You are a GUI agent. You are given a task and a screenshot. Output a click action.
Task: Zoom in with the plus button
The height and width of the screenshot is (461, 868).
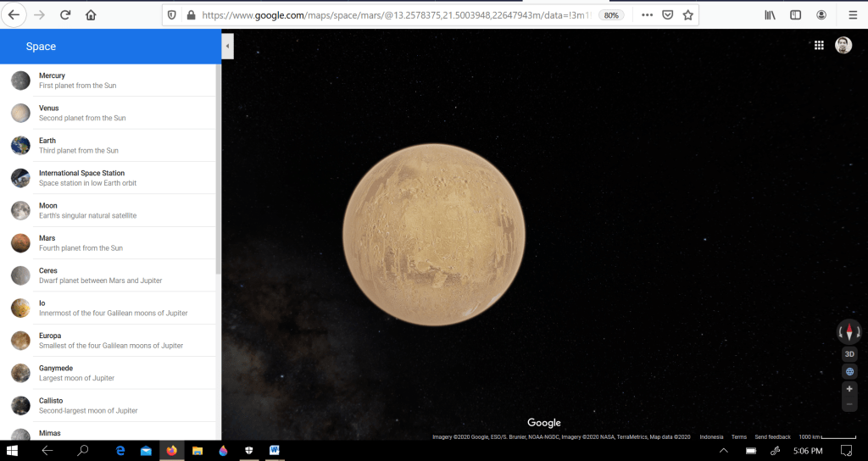coord(849,389)
